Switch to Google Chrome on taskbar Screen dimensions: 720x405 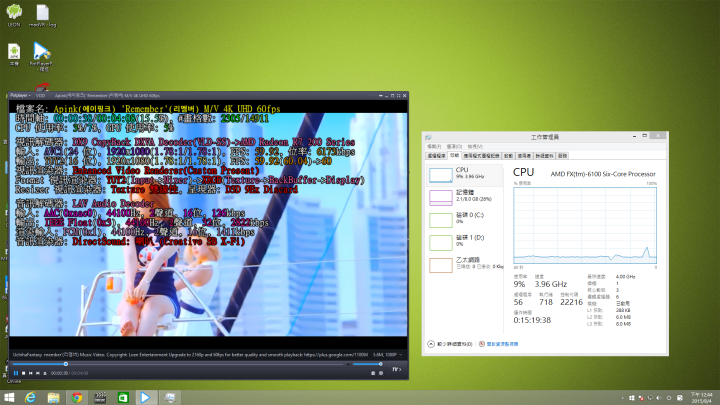(77, 397)
